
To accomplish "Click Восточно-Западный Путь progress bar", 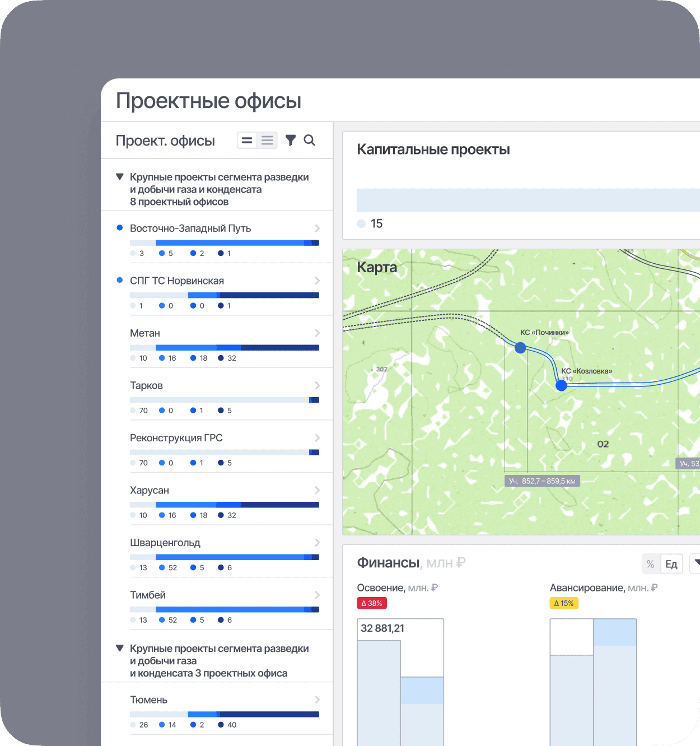I will pyautogui.click(x=225, y=243).
